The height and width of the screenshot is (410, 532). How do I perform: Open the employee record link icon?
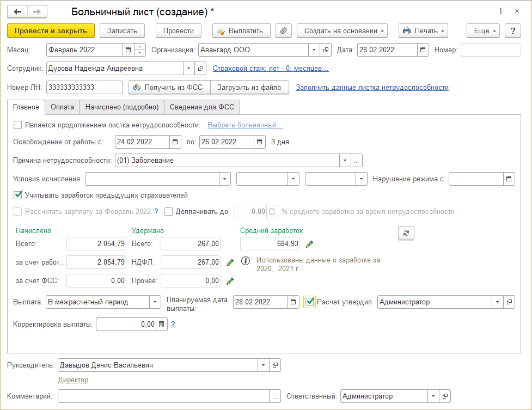point(200,69)
